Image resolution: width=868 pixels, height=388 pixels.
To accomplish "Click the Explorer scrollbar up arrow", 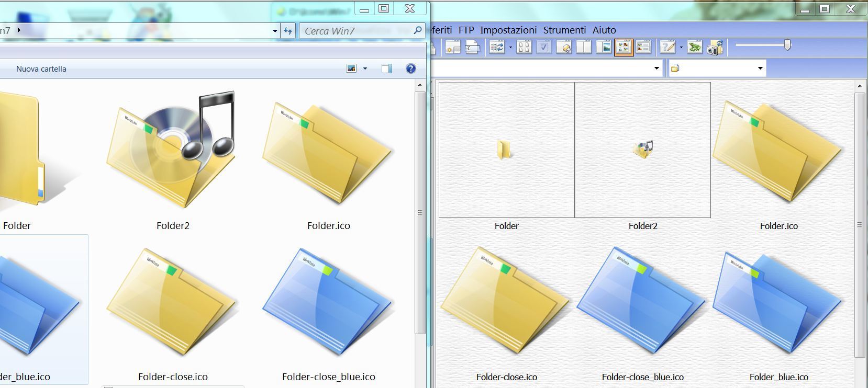I will [420, 85].
